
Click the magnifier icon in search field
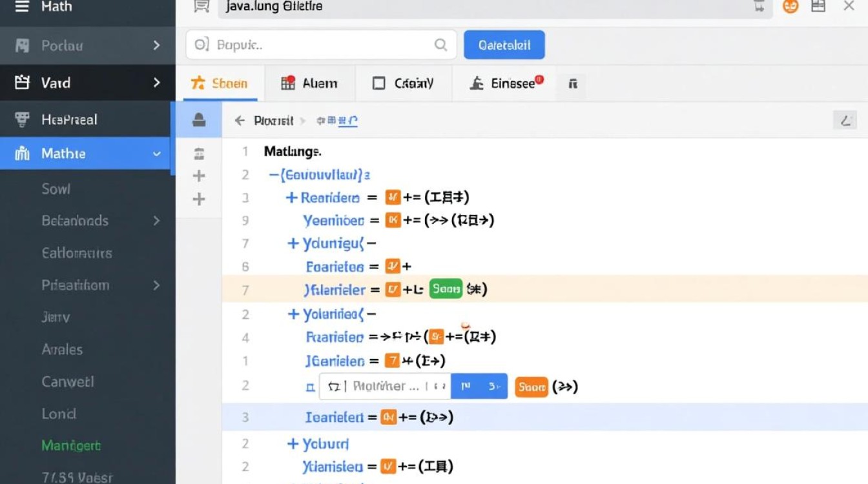pyautogui.click(x=440, y=45)
